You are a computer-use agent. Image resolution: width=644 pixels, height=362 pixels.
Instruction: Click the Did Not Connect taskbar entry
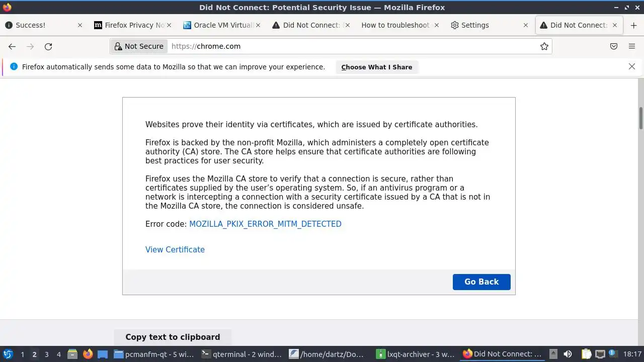503,354
